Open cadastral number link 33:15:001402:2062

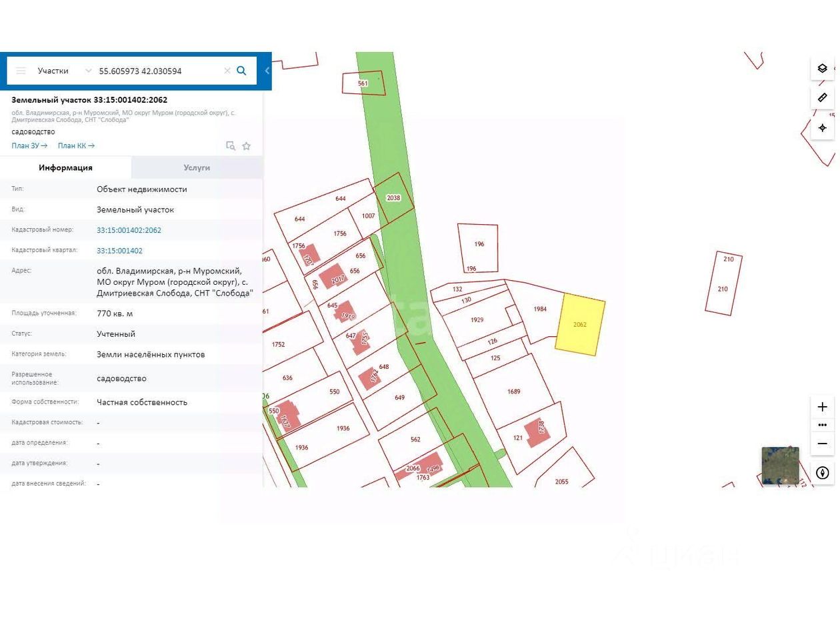129,230
